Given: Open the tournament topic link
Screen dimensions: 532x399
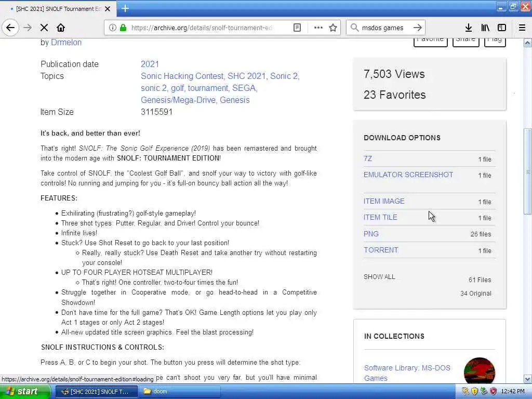Looking at the screenshot, I should click(208, 88).
